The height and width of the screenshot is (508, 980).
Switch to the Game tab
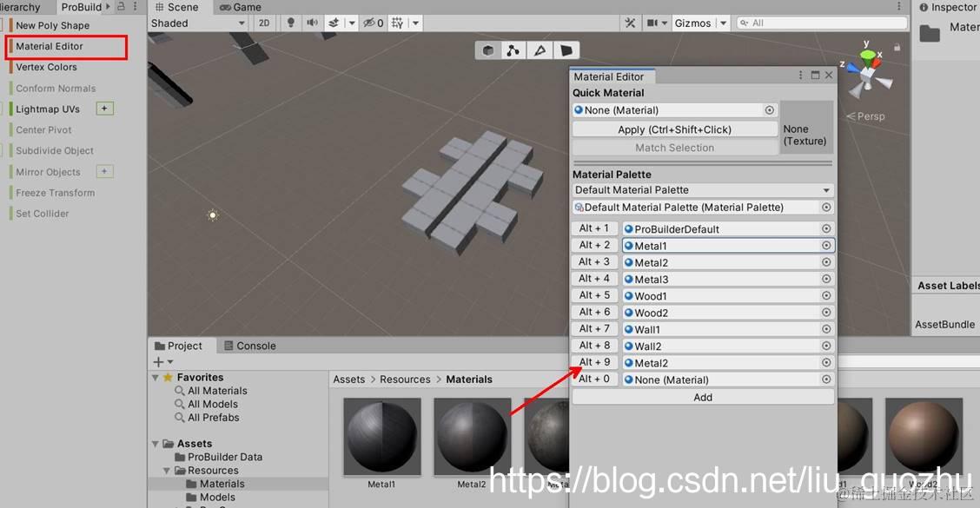click(241, 7)
